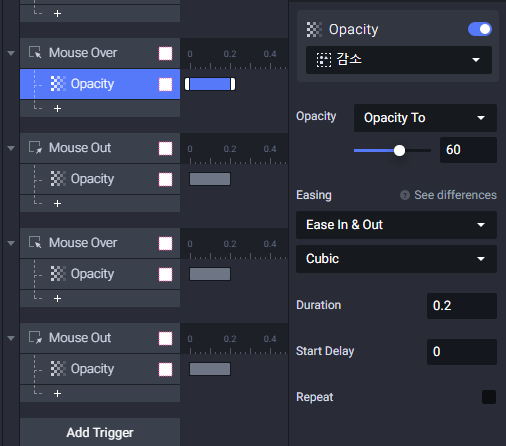This screenshot has width=506, height=446.
Task: Select the first Mouse Over trigger row
Action: tap(100, 53)
